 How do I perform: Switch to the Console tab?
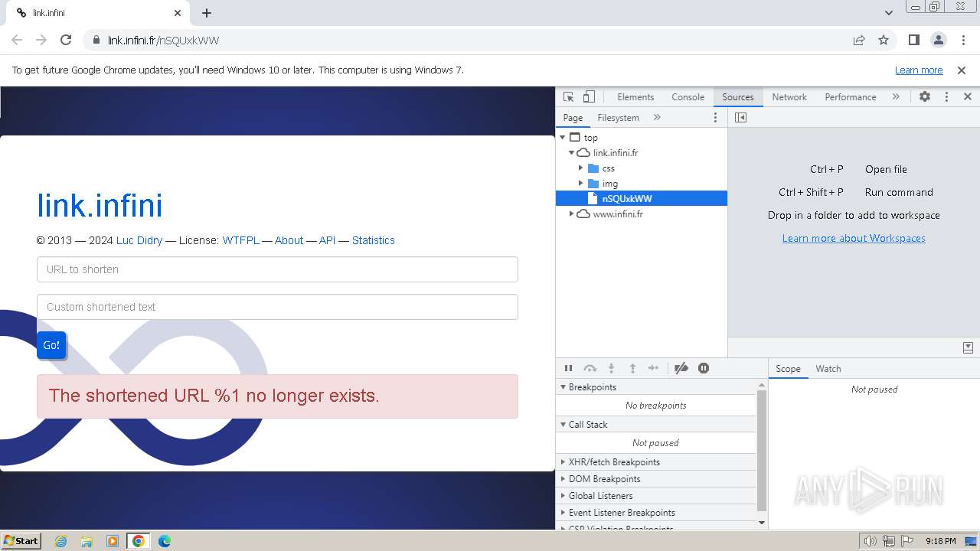(x=688, y=97)
